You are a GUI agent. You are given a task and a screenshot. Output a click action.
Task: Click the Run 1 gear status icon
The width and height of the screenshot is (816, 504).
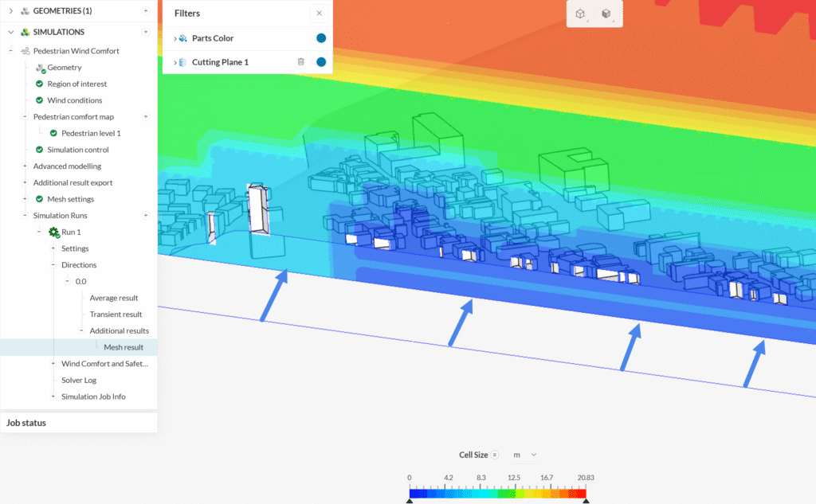[x=53, y=232]
